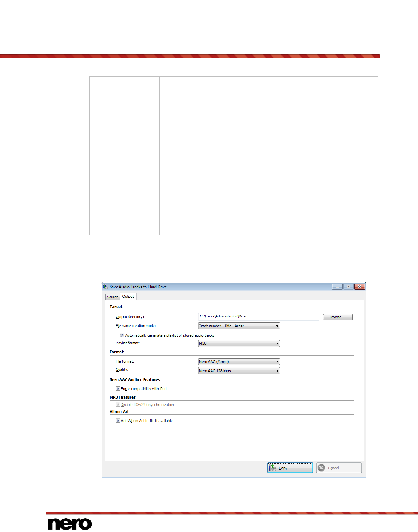Image resolution: width=418 pixels, height=532 pixels.
Task: Click the "Playlist format:" label
Action: [x=127, y=343]
